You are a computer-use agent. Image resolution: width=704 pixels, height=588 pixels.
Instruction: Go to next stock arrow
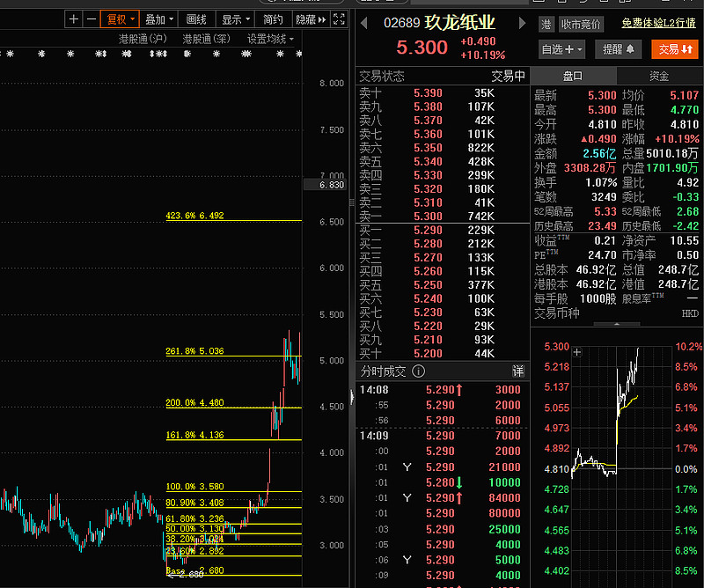pyautogui.click(x=522, y=23)
